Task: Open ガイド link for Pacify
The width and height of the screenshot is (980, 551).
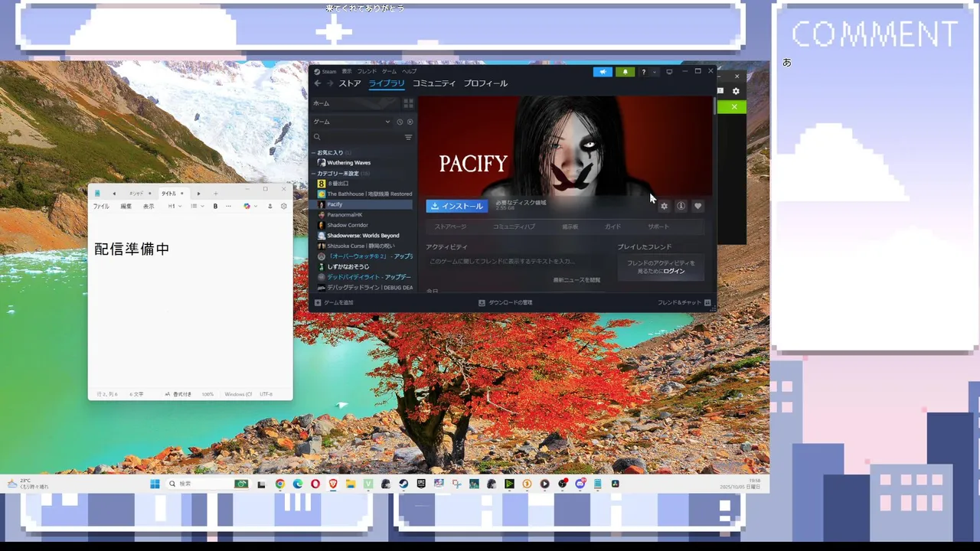Action: (x=612, y=227)
